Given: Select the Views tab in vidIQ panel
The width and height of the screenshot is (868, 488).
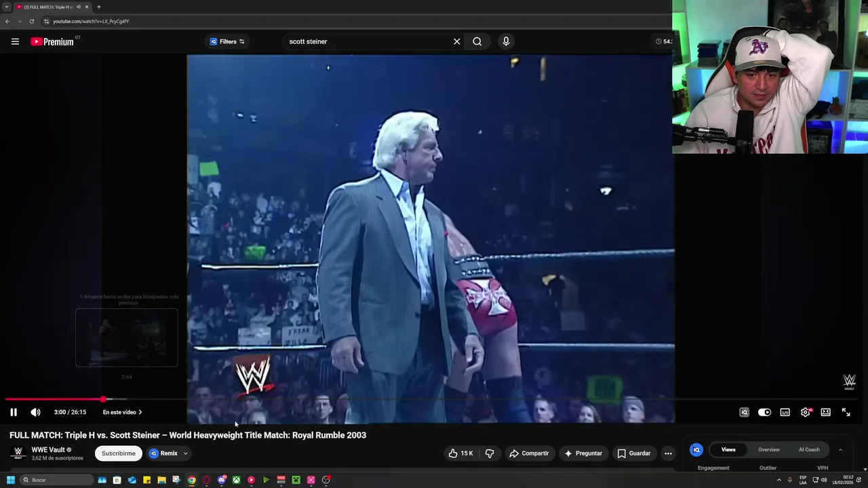Looking at the screenshot, I should 728,449.
